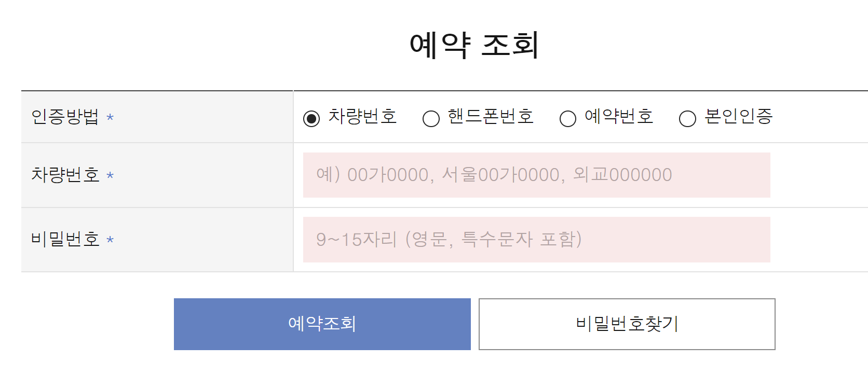The image size is (868, 374).
Task: Click the 차량번호 radio button label text
Action: point(363,117)
